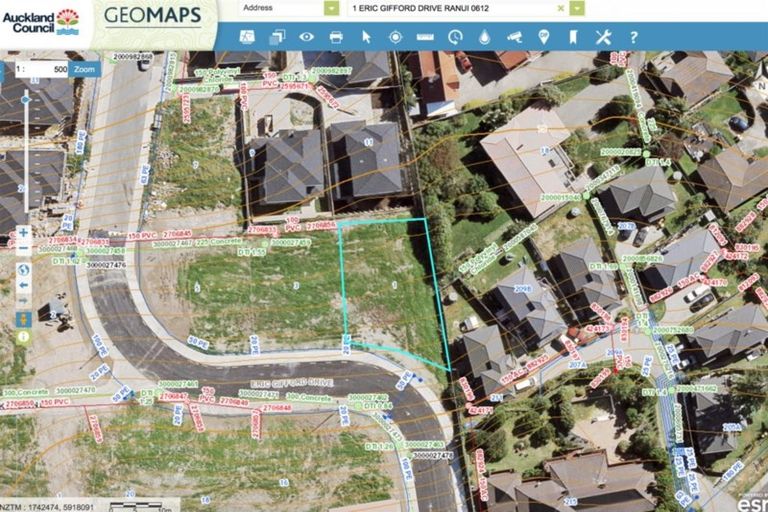Image resolution: width=768 pixels, height=512 pixels.
Task: Expand the Address search type dropdown
Action: [331, 8]
